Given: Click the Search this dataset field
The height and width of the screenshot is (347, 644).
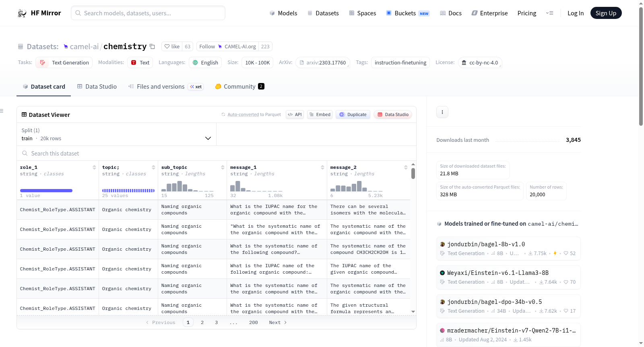Looking at the screenshot, I should pos(217,154).
